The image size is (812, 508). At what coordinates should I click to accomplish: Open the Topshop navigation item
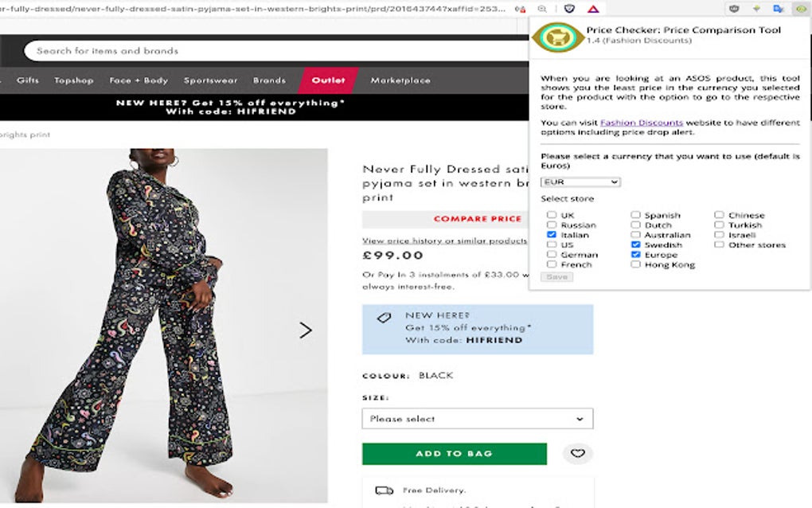pyautogui.click(x=74, y=80)
